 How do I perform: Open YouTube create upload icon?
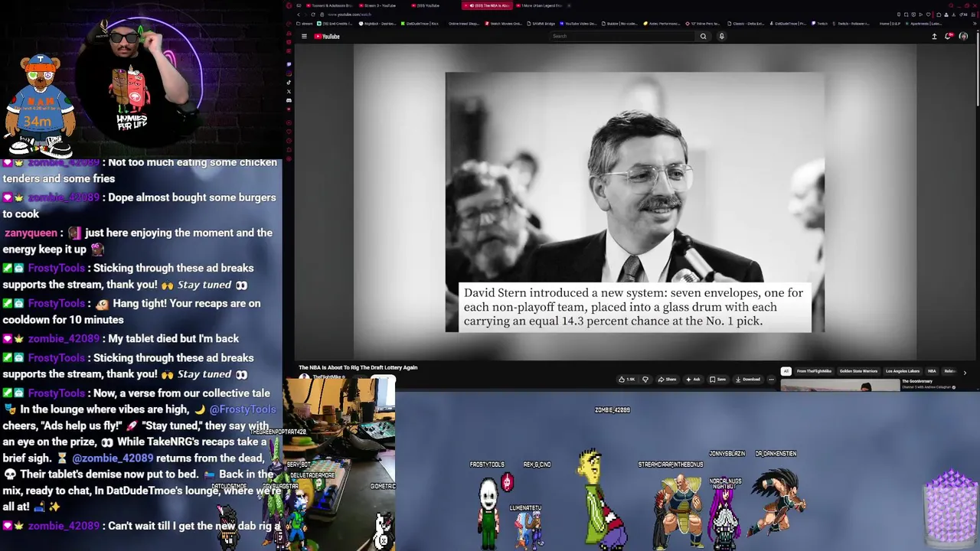click(934, 36)
